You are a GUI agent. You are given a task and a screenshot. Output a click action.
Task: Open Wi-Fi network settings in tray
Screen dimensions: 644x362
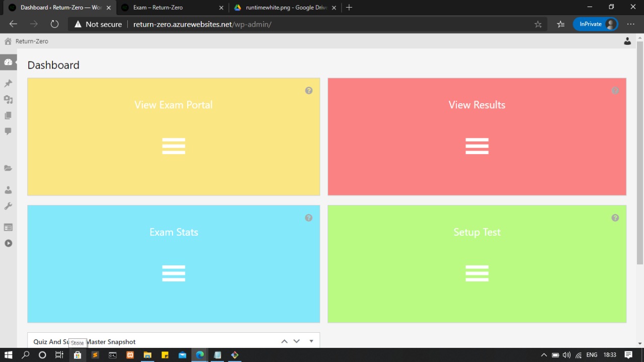pyautogui.click(x=579, y=355)
